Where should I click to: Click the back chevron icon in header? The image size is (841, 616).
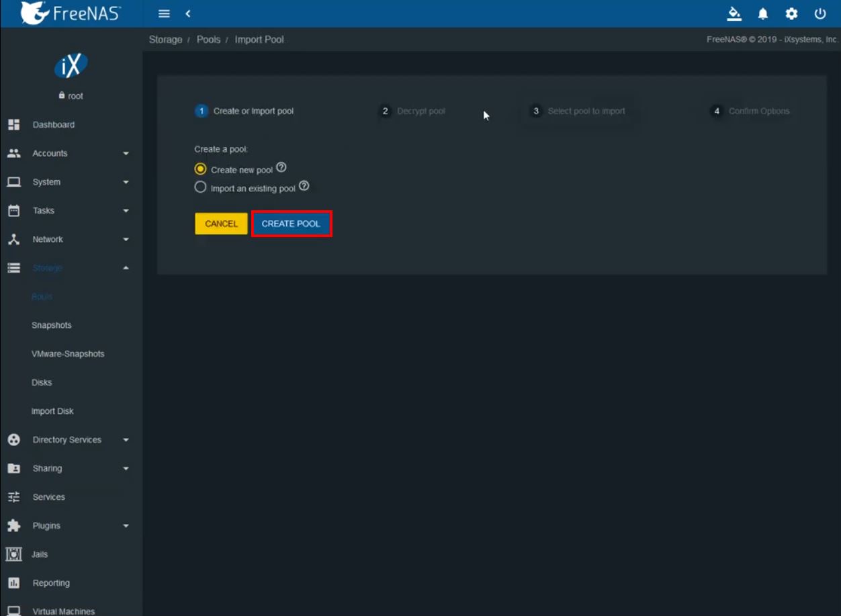click(x=188, y=13)
